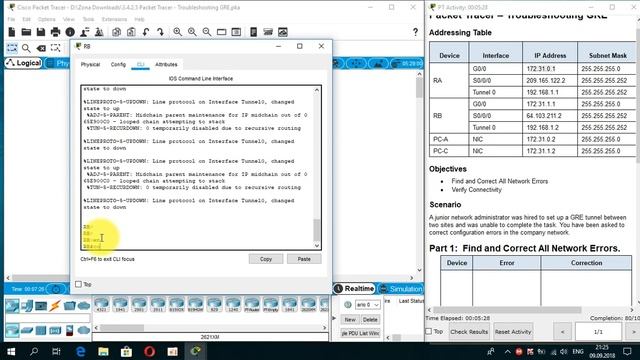Print the workspace with printer icon
640x360 pixels.
click(55, 32)
